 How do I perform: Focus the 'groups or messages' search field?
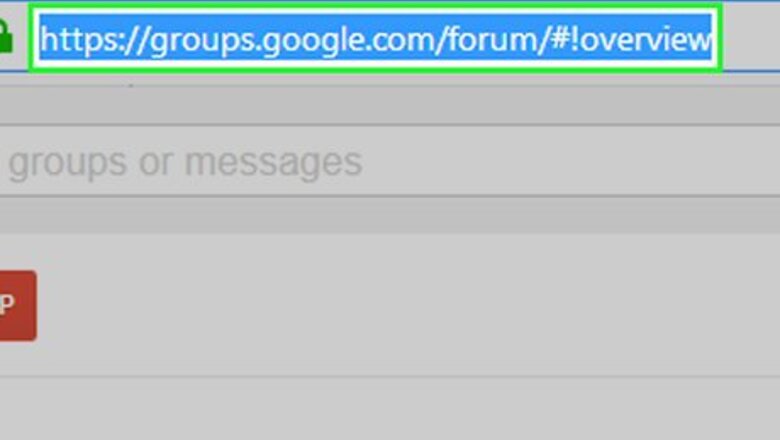point(390,161)
